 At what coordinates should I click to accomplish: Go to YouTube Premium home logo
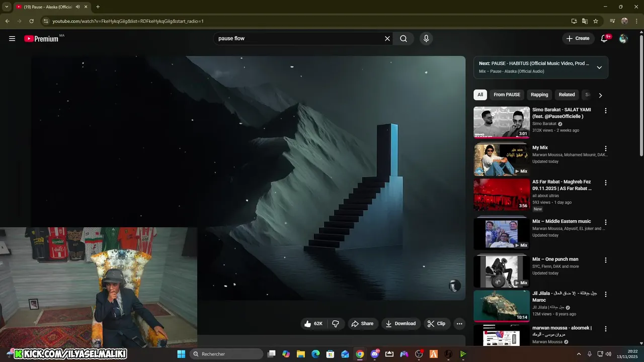tap(42, 39)
